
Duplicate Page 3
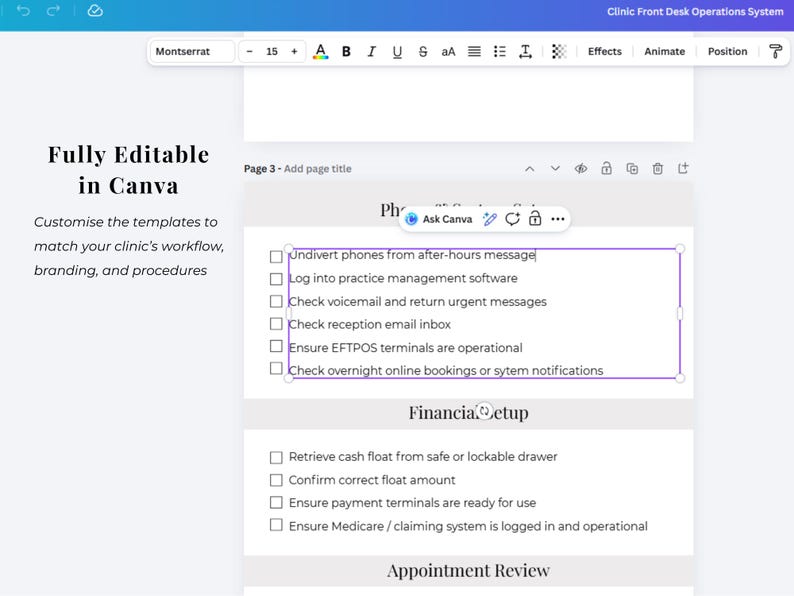pos(632,169)
